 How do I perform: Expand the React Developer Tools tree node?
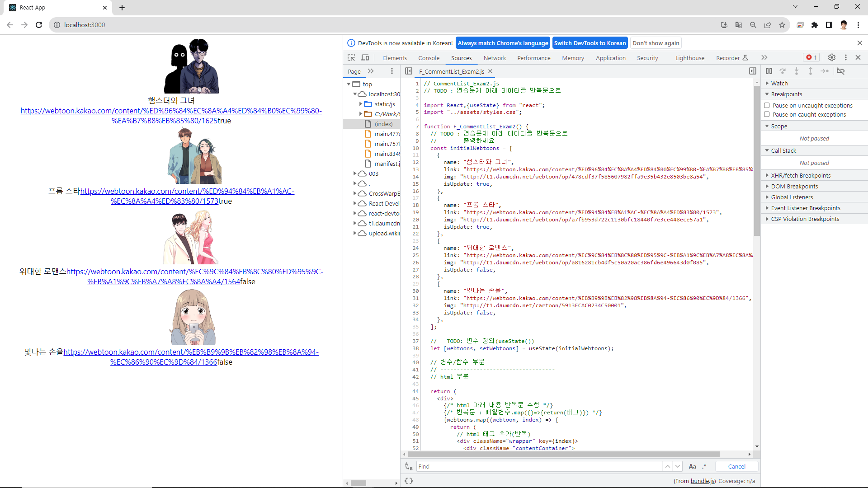(355, 203)
